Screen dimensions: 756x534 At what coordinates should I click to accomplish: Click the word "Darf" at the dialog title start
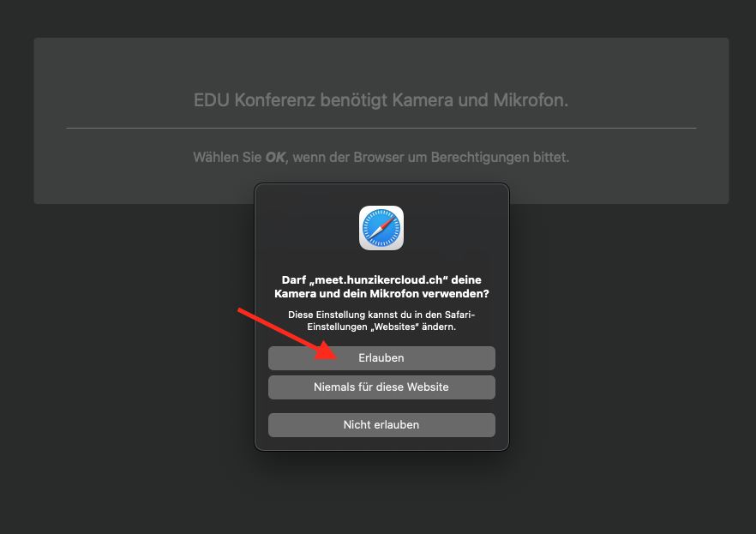click(294, 279)
